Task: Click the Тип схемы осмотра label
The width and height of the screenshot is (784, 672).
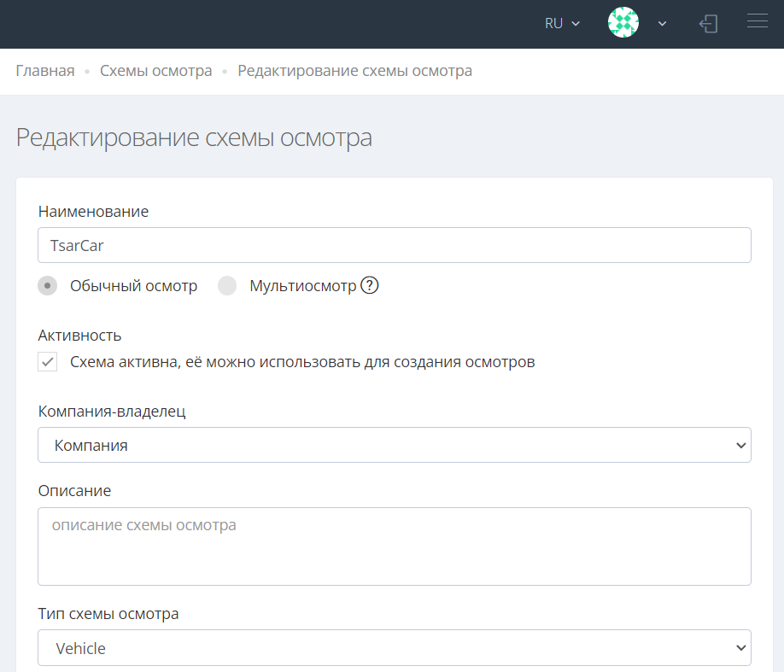Action: [108, 613]
